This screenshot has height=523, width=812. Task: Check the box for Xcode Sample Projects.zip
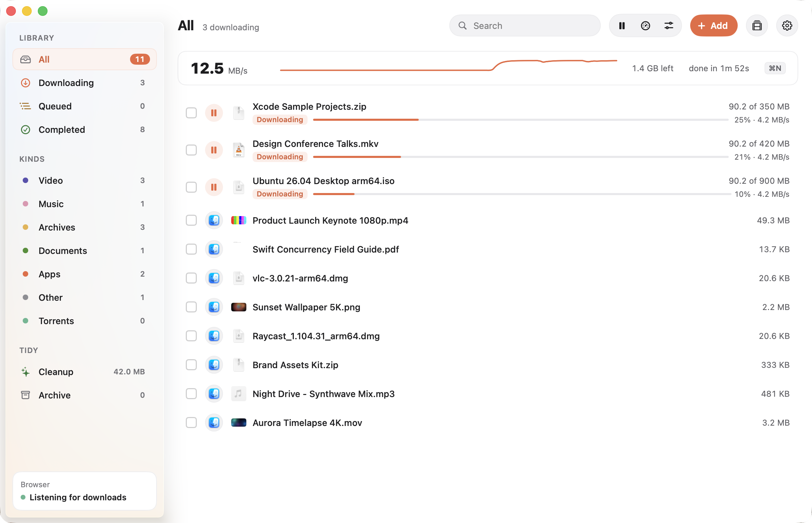pos(191,113)
